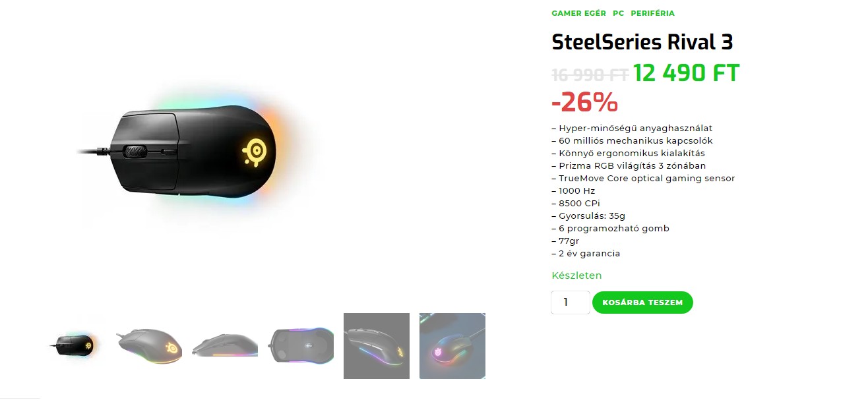The width and height of the screenshot is (868, 404).
Task: Open the GAMER EGÉR category link
Action: pyautogui.click(x=578, y=13)
